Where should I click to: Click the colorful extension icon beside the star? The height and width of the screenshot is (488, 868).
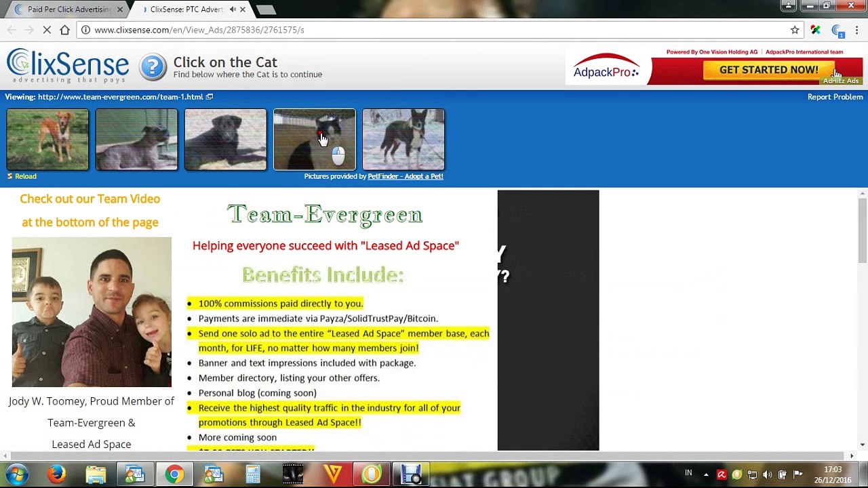[816, 30]
